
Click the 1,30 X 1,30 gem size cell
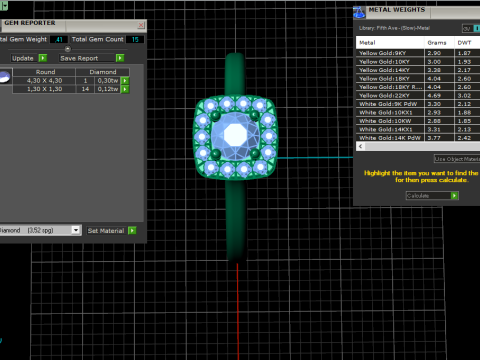(x=44, y=89)
